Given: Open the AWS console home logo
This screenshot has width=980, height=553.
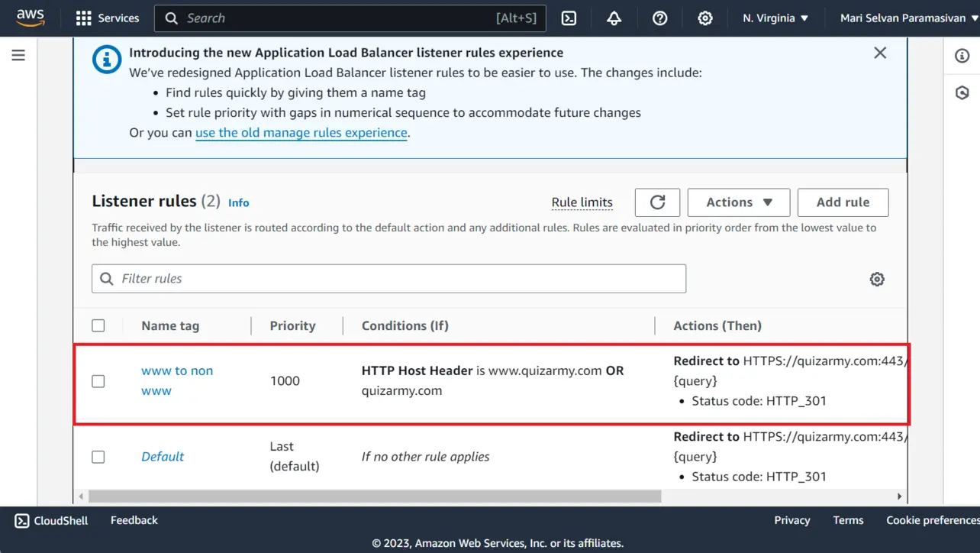Looking at the screenshot, I should pyautogui.click(x=31, y=18).
